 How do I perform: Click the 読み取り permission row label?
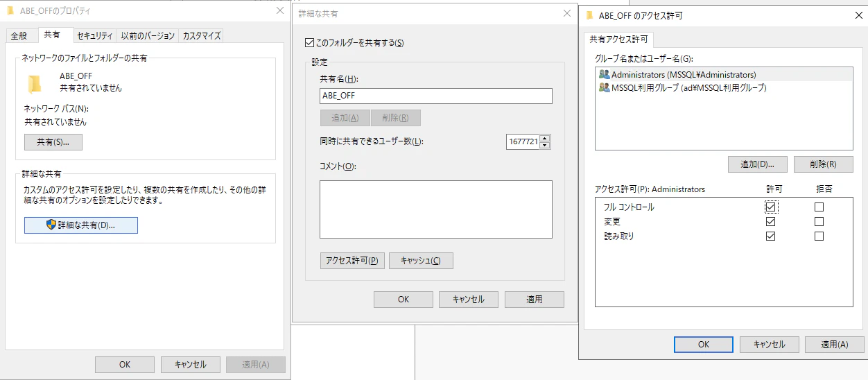tap(619, 236)
